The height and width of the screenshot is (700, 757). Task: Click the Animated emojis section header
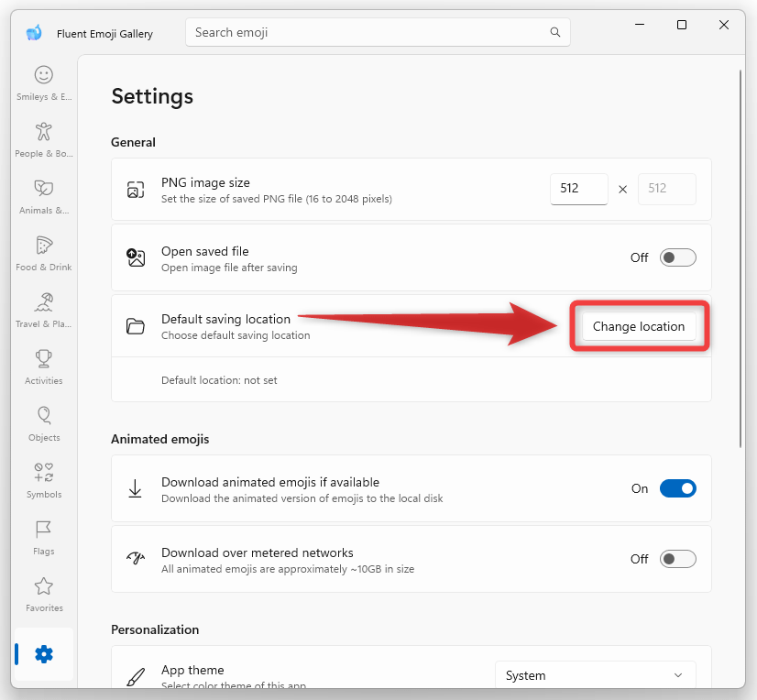pos(159,439)
